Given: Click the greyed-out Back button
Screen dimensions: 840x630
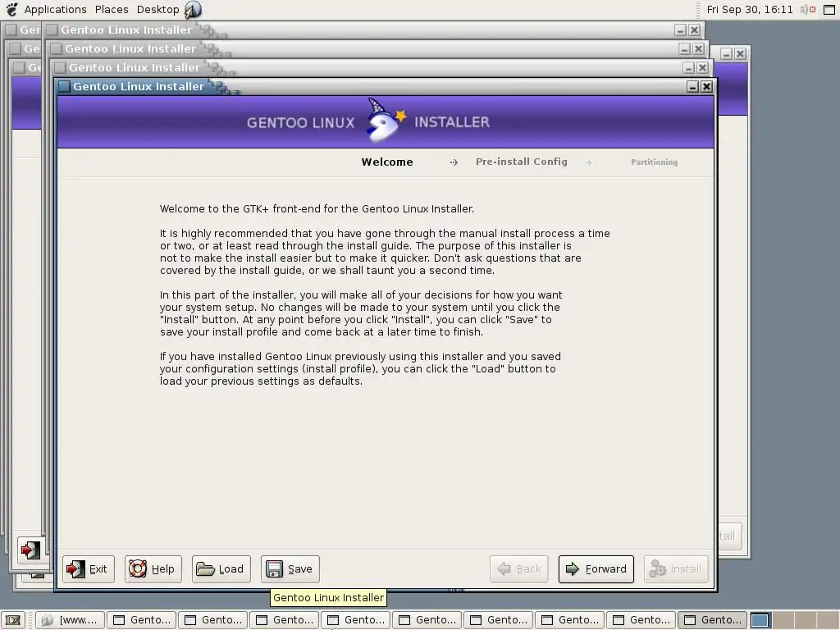Looking at the screenshot, I should tap(519, 569).
